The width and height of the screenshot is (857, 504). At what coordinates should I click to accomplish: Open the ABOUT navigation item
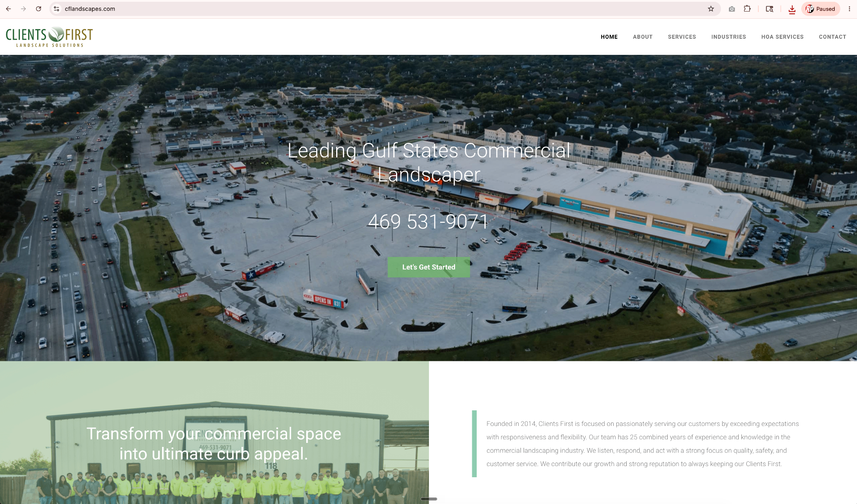[x=642, y=37]
